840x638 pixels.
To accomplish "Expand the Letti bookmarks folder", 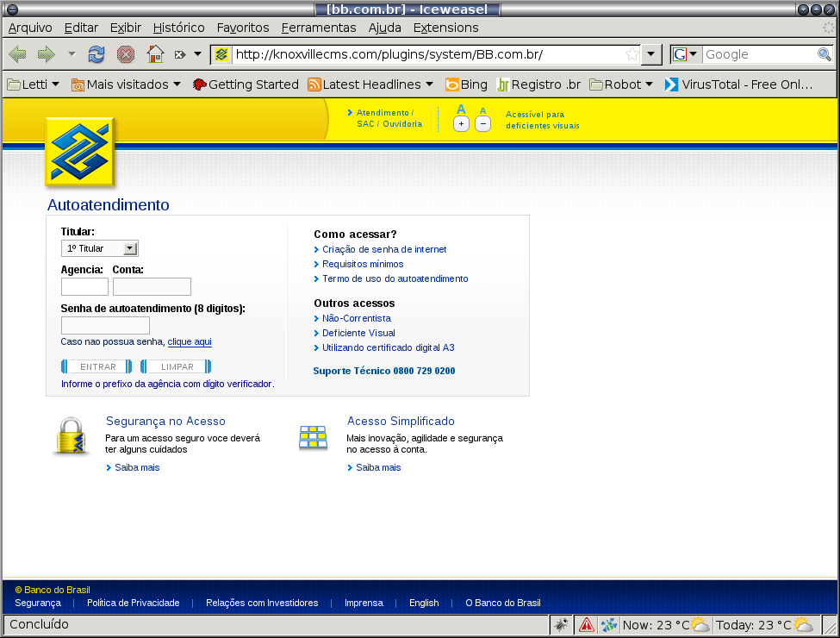I will pyautogui.click(x=34, y=84).
